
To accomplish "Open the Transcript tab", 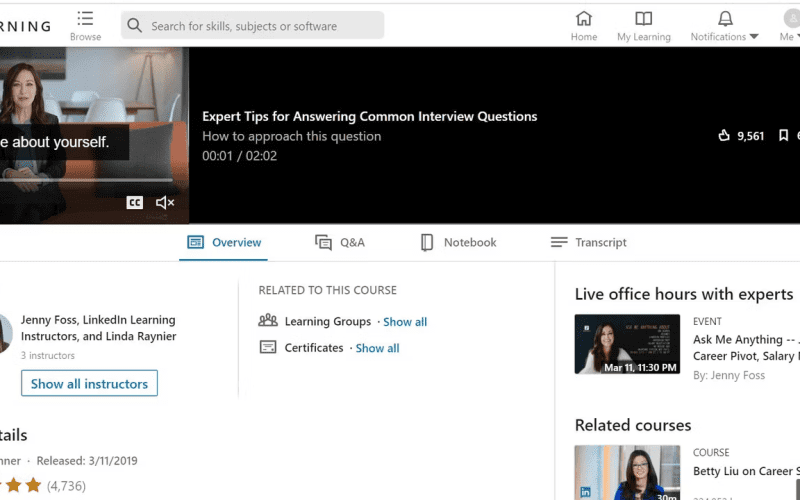I will 588,242.
